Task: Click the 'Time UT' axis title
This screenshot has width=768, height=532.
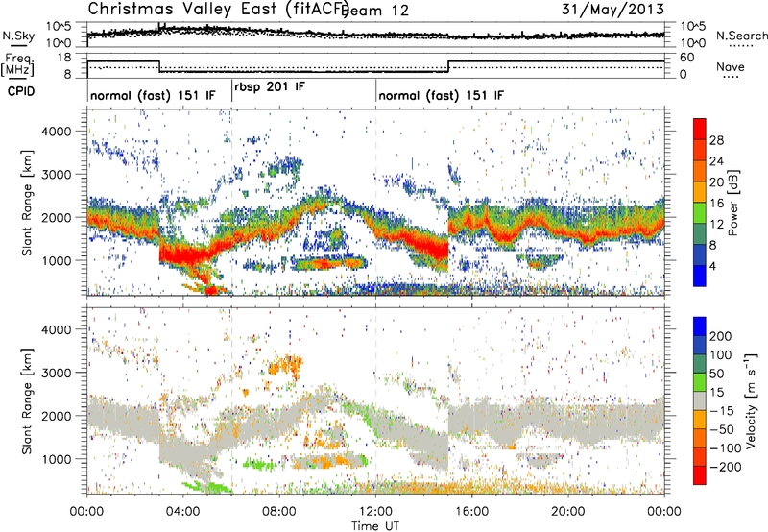Action: 375,525
